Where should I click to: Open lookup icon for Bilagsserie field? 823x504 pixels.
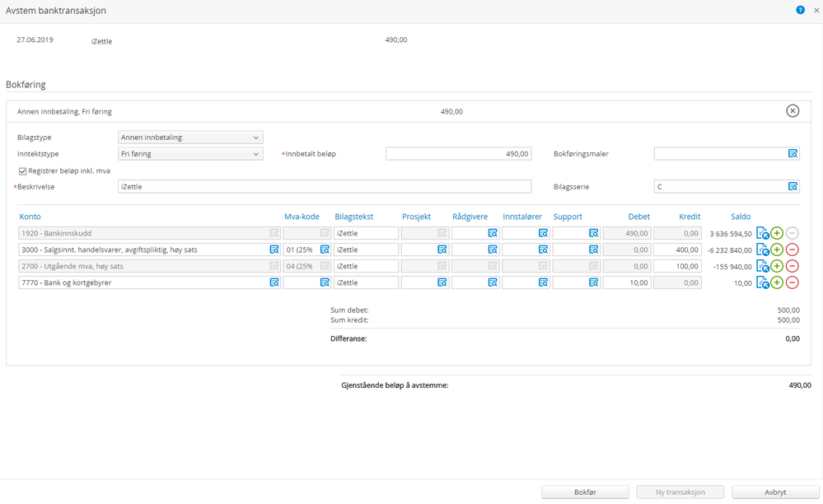793,187
